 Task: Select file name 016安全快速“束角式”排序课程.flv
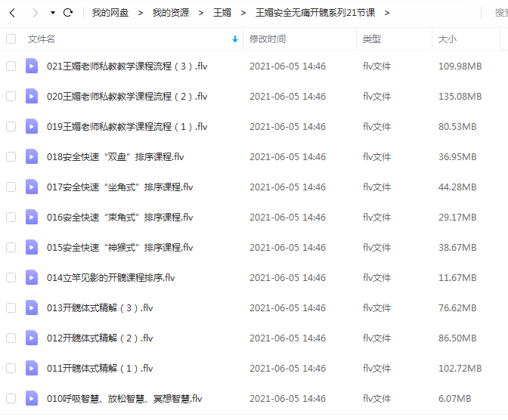(x=120, y=217)
